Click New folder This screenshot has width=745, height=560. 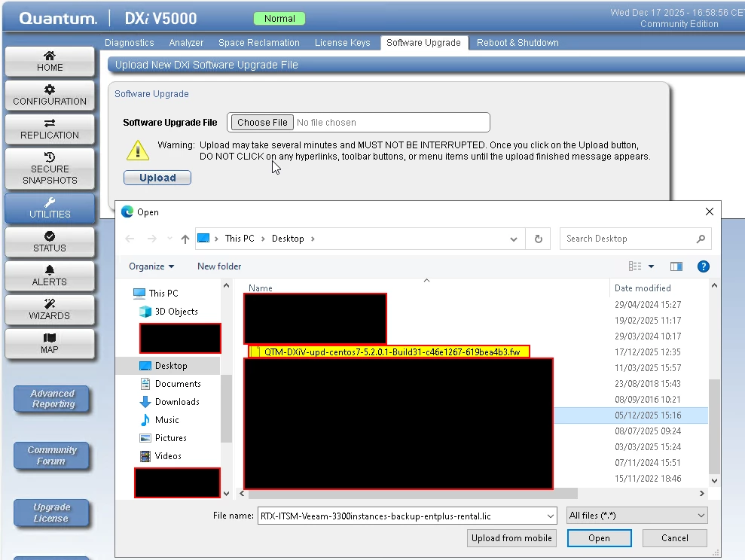219,266
